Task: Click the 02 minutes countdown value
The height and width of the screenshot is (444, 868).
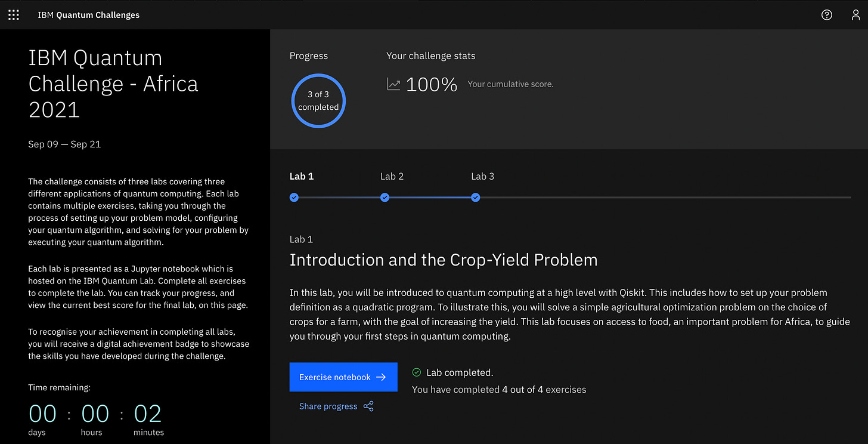Action: pyautogui.click(x=148, y=414)
